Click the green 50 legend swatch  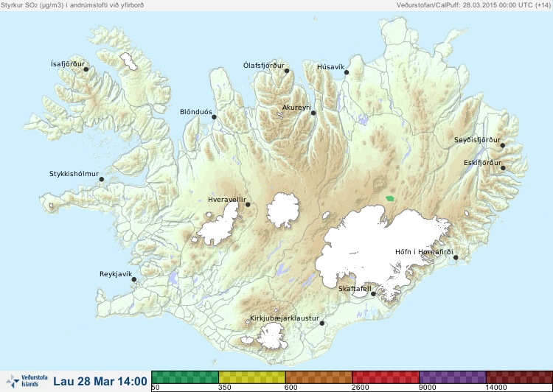(185, 377)
